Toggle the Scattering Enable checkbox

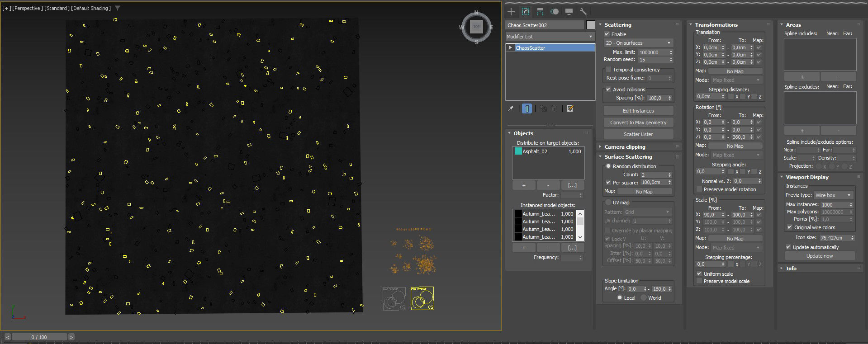point(607,34)
